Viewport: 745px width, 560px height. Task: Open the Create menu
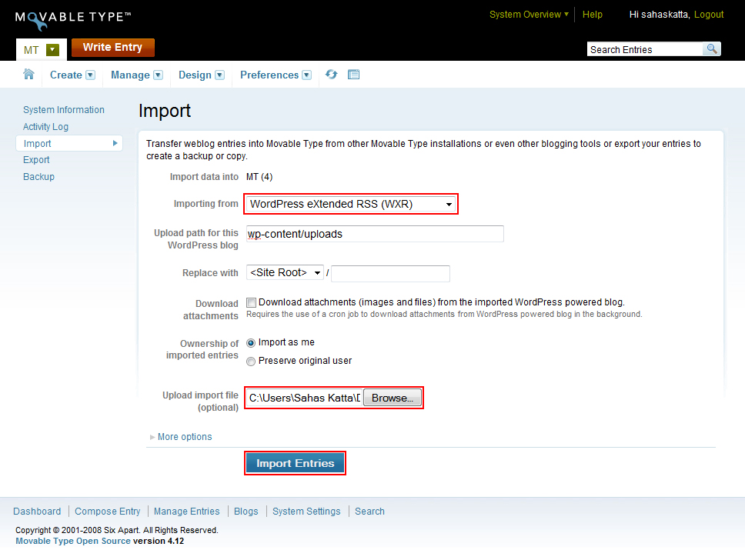point(72,75)
